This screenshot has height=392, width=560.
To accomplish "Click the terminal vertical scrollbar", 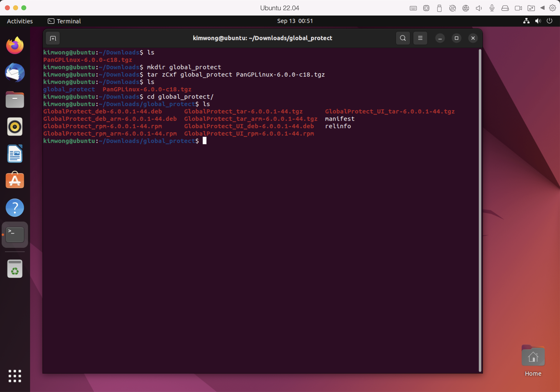I will [480, 211].
